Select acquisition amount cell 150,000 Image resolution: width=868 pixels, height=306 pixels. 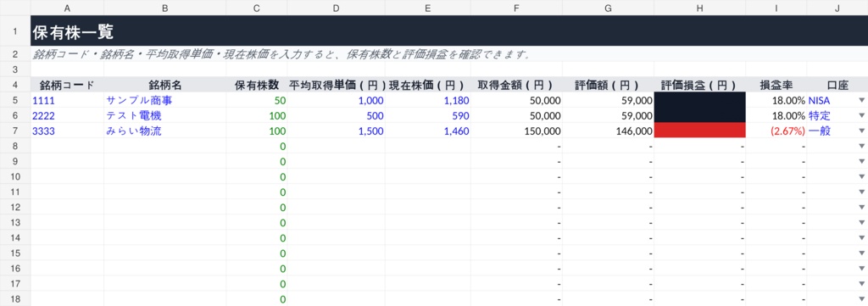click(516, 131)
